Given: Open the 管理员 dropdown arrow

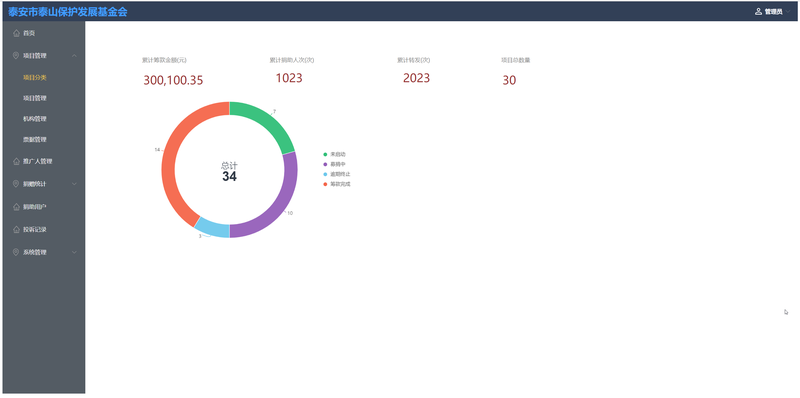Looking at the screenshot, I should coord(788,11).
